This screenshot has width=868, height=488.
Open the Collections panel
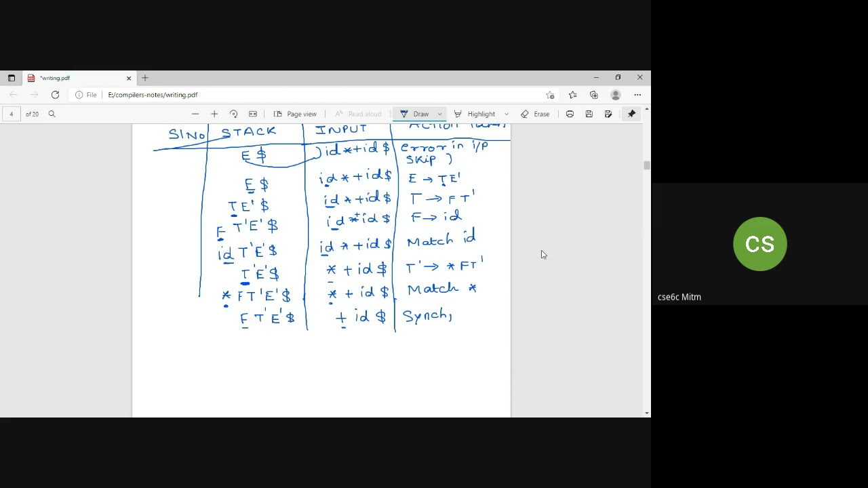coord(594,95)
